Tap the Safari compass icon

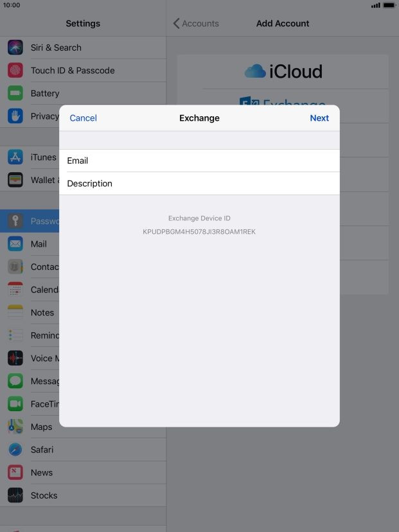click(15, 450)
